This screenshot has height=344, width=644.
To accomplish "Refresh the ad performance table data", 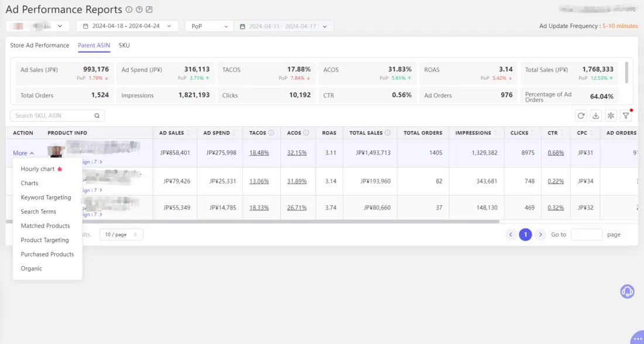I will (581, 115).
